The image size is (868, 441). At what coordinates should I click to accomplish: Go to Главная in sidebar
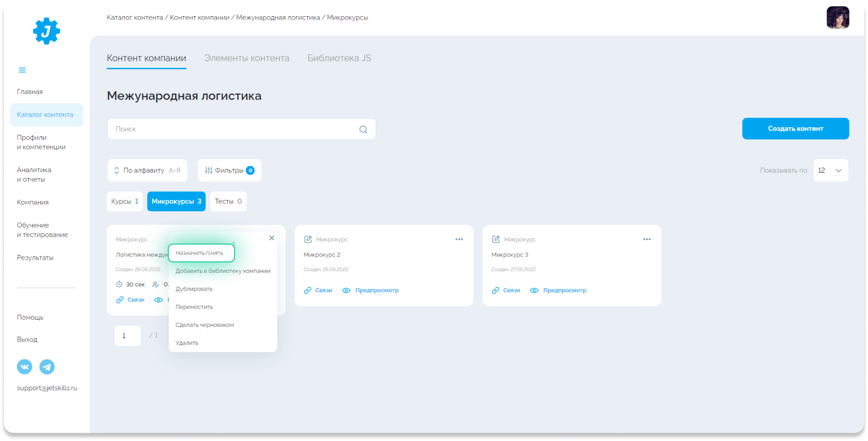(30, 92)
